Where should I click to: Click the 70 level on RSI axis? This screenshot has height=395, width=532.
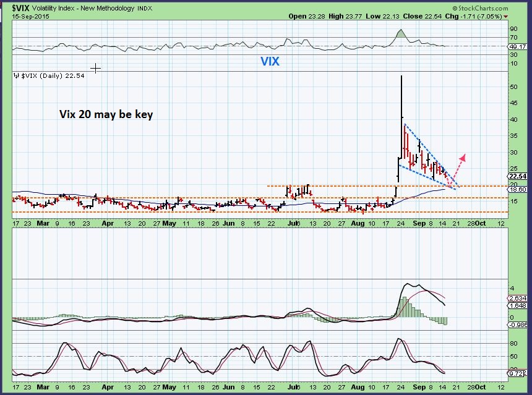click(513, 38)
